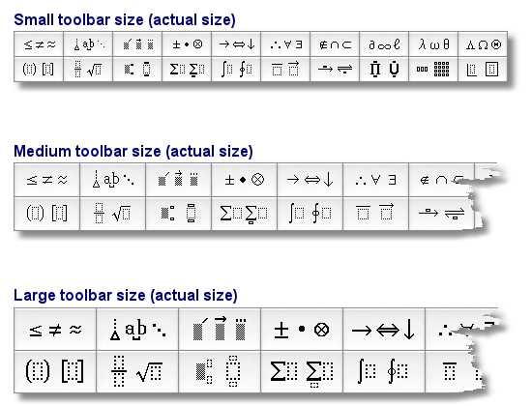
Task: Open underbar and overbar templates, medium toolbar
Action: click(x=376, y=214)
